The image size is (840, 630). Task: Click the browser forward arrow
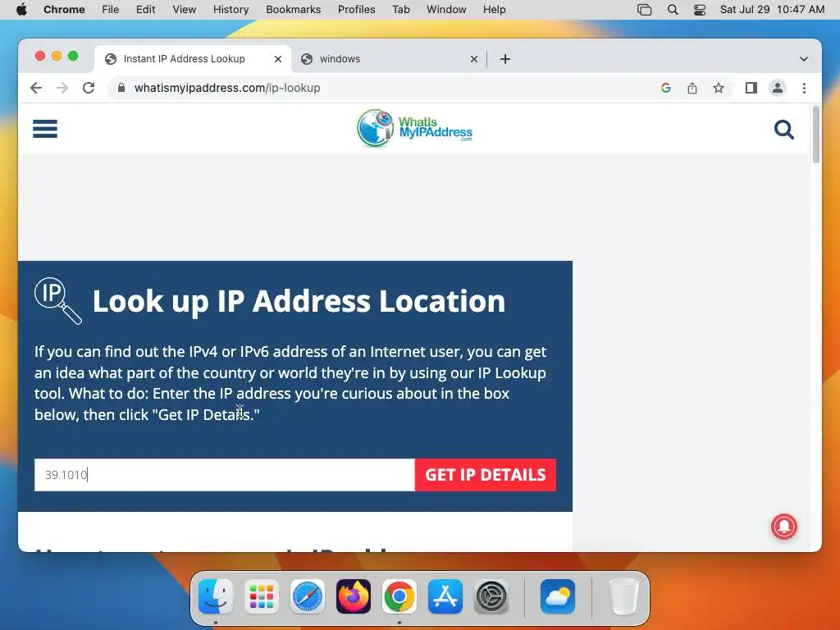(x=62, y=88)
